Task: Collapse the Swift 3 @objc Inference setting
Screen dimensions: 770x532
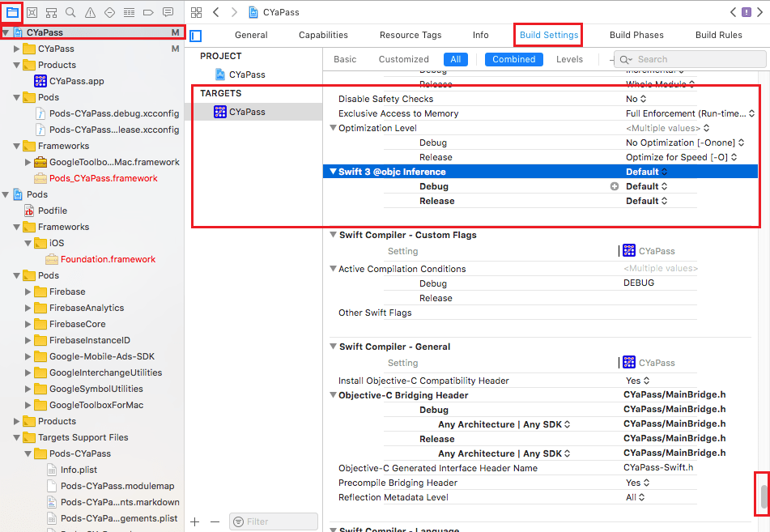Action: (333, 172)
